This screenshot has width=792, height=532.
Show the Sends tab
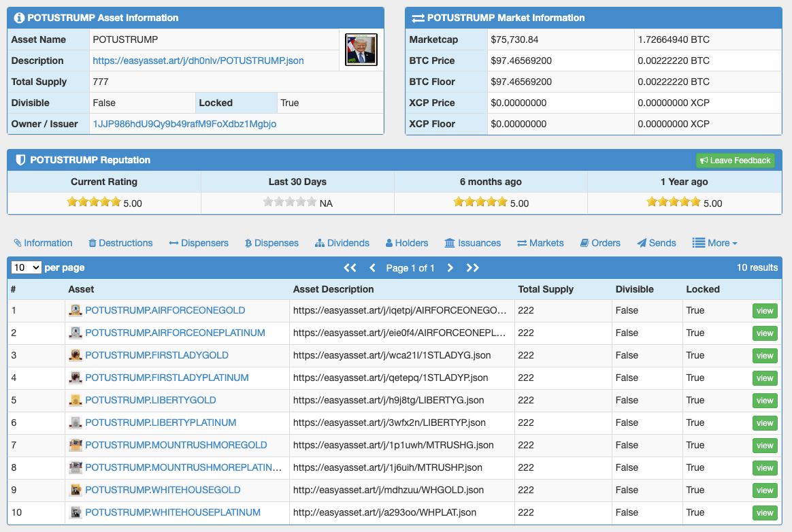click(x=657, y=243)
